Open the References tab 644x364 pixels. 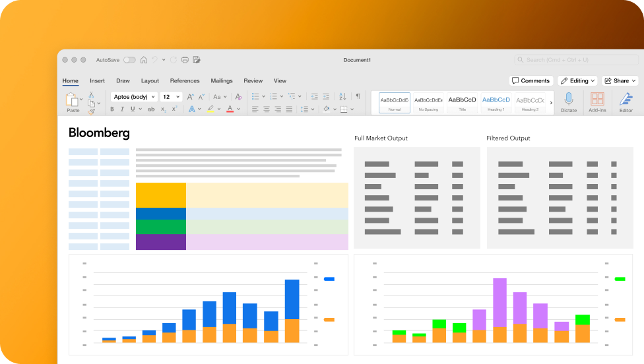pyautogui.click(x=185, y=80)
